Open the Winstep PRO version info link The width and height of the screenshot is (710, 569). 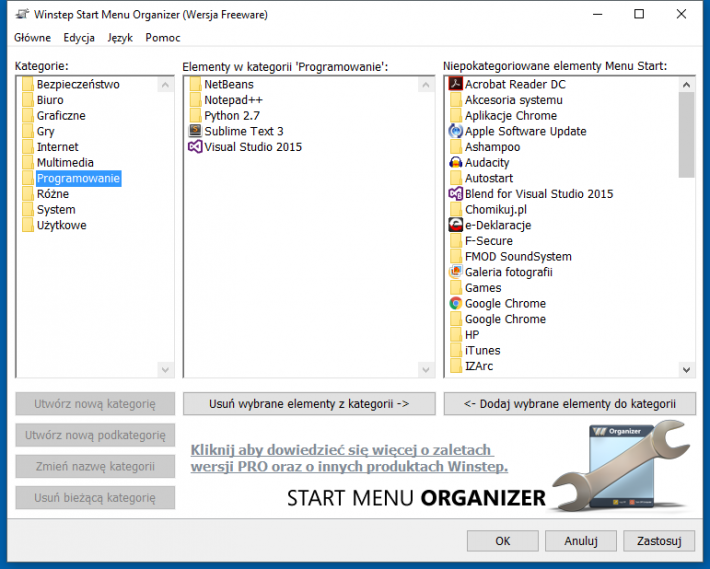pos(349,458)
